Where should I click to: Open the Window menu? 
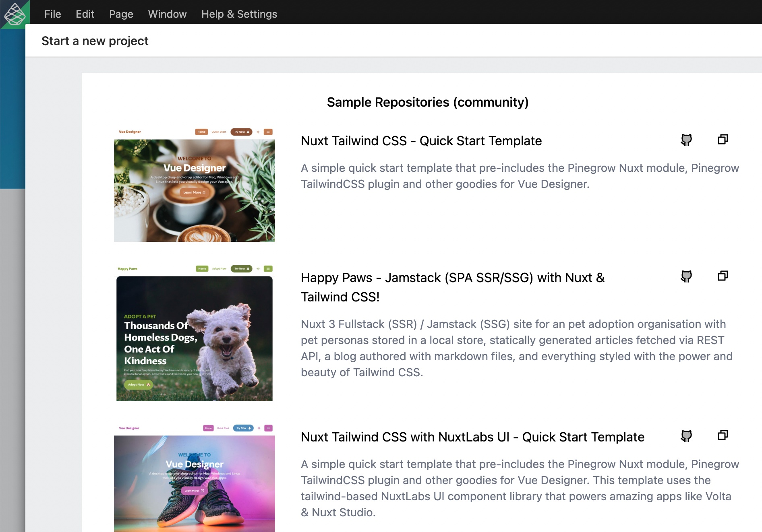click(x=168, y=14)
